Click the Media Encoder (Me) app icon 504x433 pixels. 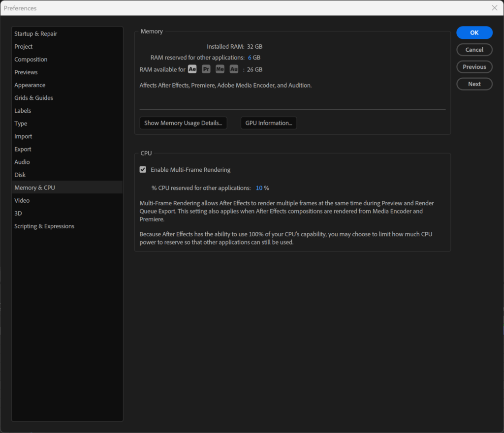220,69
